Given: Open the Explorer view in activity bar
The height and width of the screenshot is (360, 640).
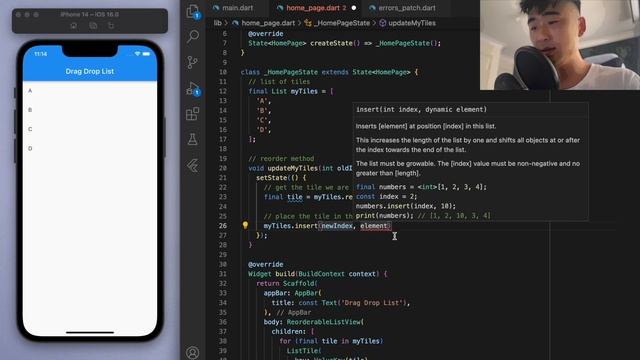Looking at the screenshot, I should [193, 11].
